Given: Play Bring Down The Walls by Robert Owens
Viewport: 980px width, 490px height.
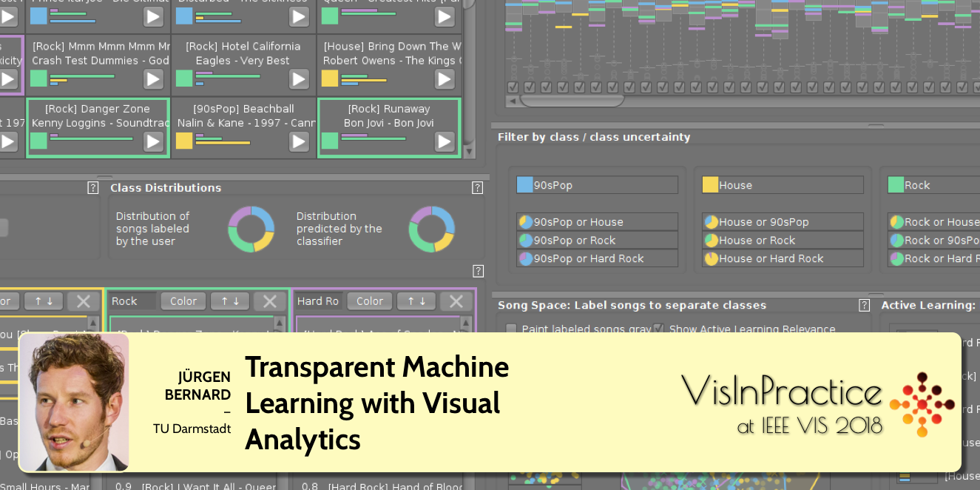Looking at the screenshot, I should click(x=445, y=79).
